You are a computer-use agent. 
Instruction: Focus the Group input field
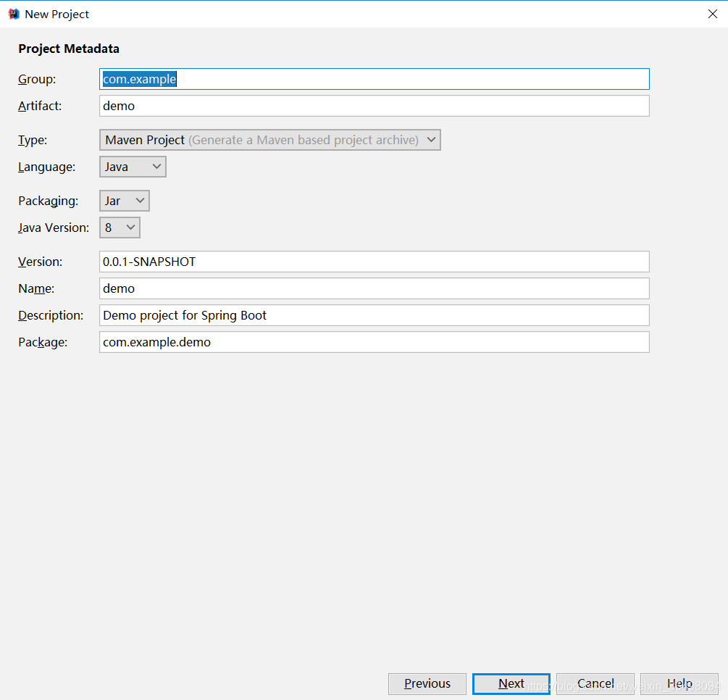tap(375, 79)
